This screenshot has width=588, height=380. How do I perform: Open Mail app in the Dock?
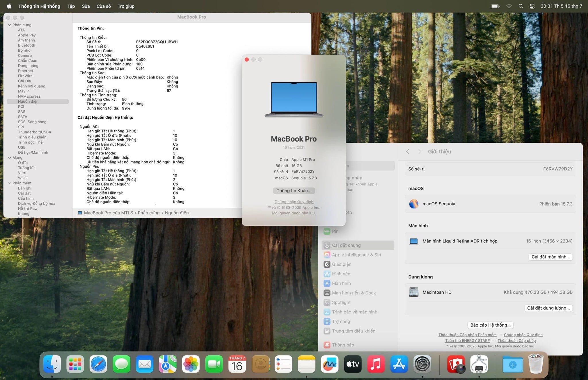pos(144,364)
